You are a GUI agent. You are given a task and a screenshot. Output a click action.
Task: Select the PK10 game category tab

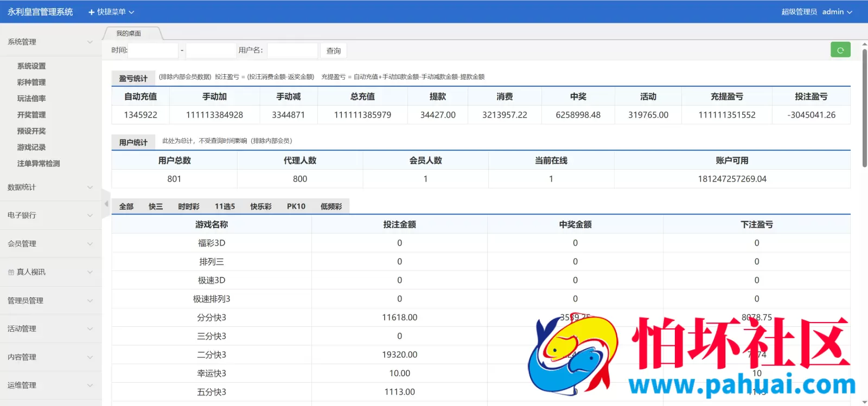click(296, 207)
